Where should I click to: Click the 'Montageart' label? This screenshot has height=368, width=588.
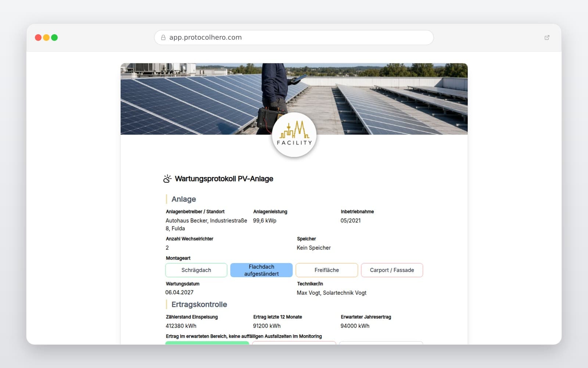pyautogui.click(x=178, y=258)
